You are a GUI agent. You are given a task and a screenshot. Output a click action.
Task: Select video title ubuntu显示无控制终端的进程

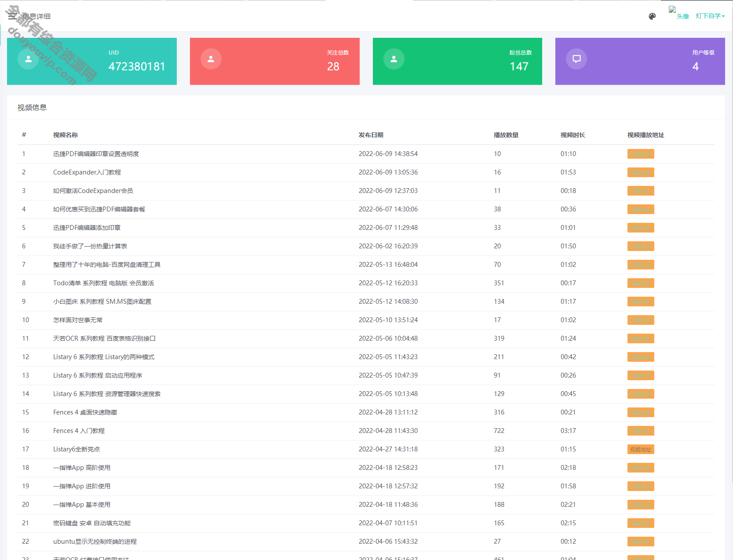pos(95,542)
